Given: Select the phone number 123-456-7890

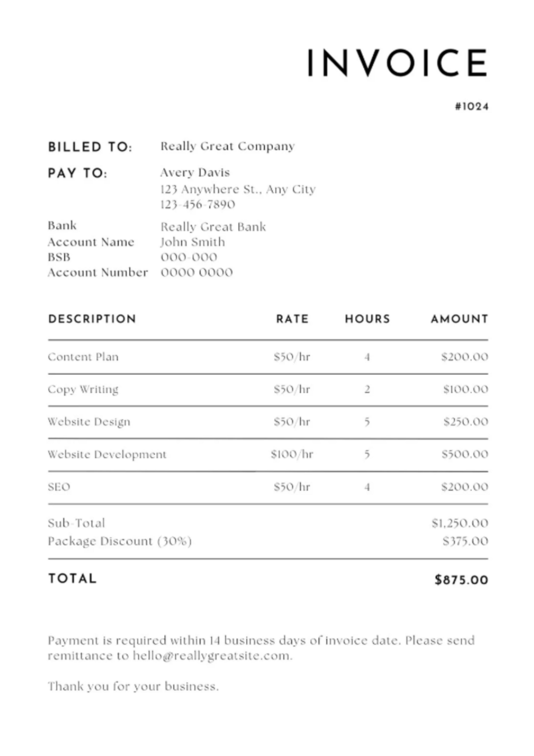Looking at the screenshot, I should tap(197, 204).
